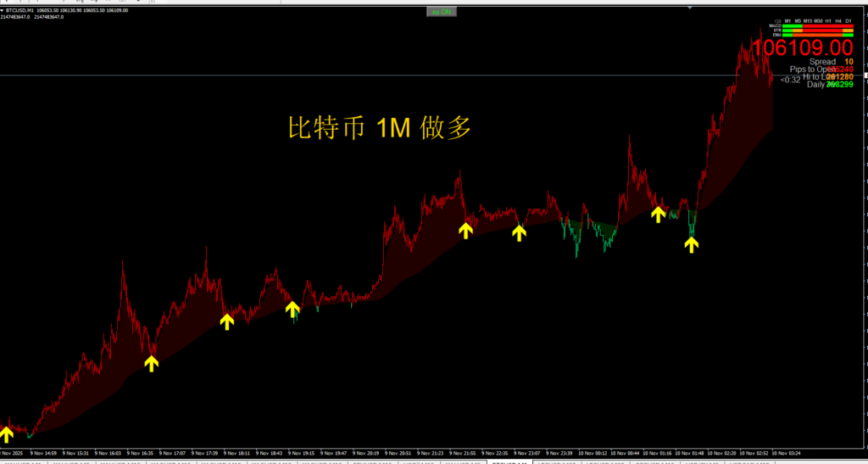Click the green M1 cell in MACD row

[x=787, y=25]
